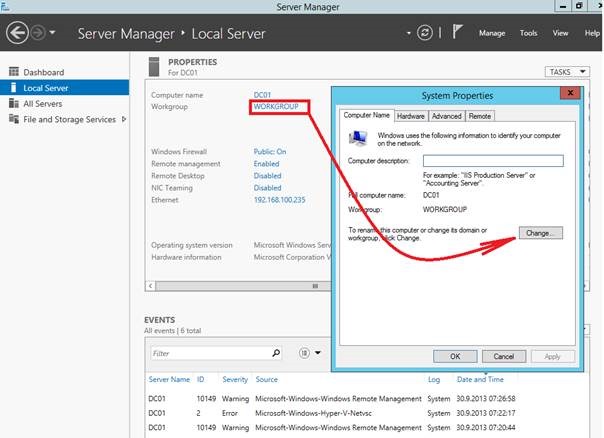Click the Dashboard grid icon

pyautogui.click(x=14, y=72)
